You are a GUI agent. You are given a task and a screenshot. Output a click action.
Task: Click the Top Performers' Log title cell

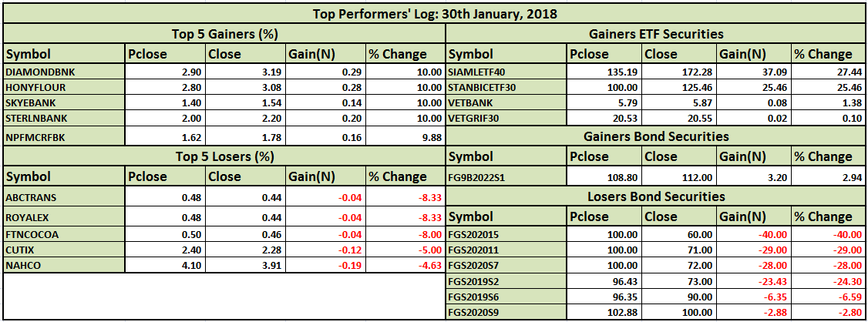pyautogui.click(x=433, y=13)
